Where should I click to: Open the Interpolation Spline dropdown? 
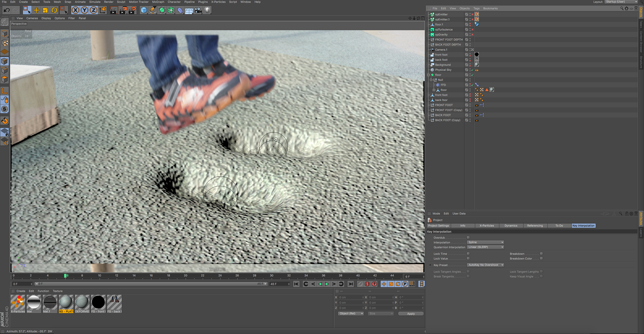coord(486,242)
